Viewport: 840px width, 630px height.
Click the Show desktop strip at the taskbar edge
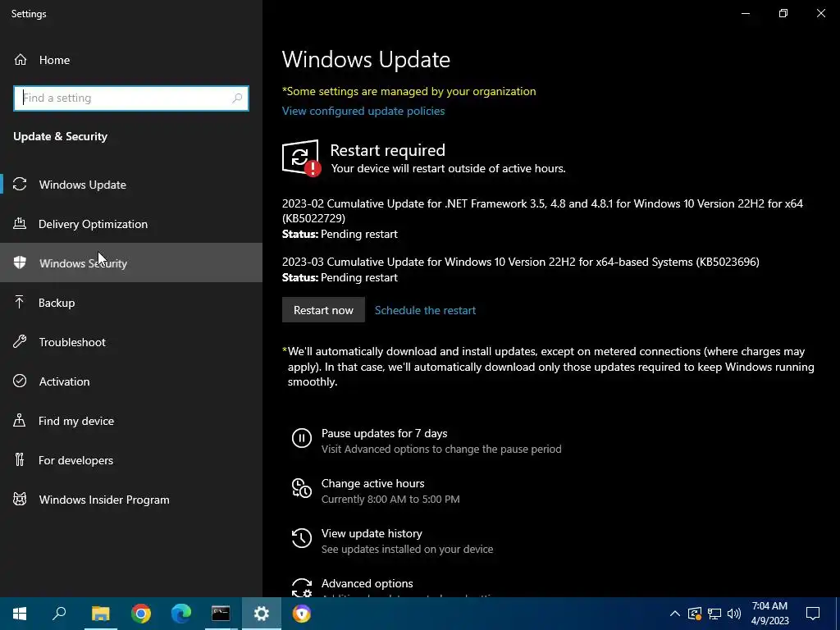[838, 614]
